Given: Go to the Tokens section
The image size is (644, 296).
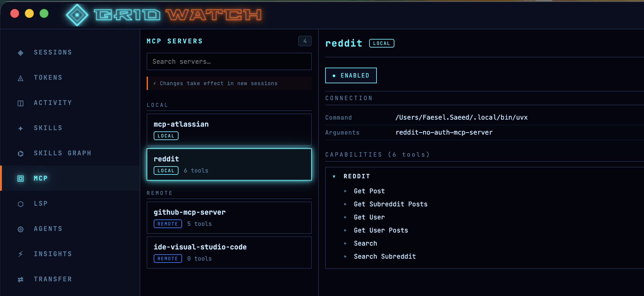Looking at the screenshot, I should (70, 78).
